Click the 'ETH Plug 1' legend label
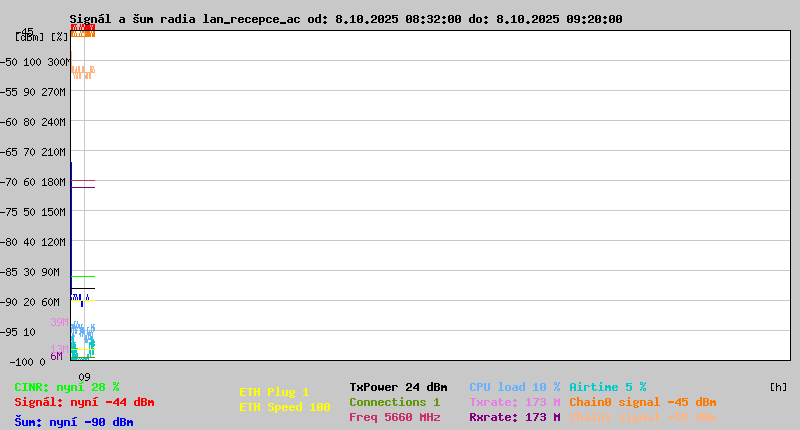The image size is (800, 430). pyautogui.click(x=274, y=392)
